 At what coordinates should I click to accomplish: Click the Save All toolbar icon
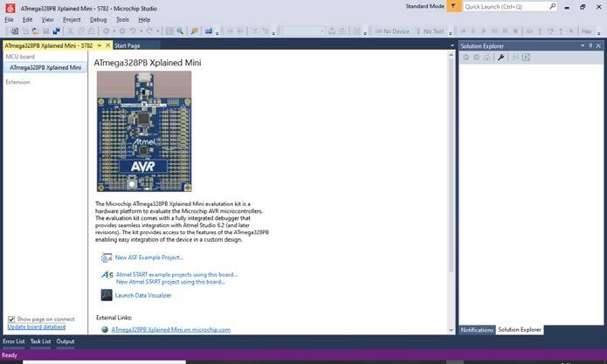point(57,31)
